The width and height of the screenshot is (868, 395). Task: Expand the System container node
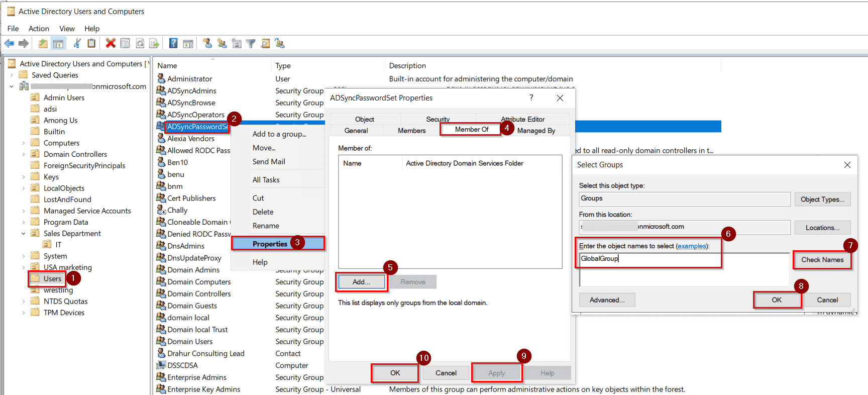click(24, 256)
